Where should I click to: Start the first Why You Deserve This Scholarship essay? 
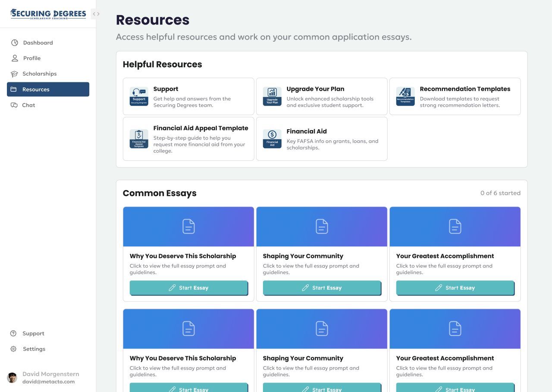188,288
